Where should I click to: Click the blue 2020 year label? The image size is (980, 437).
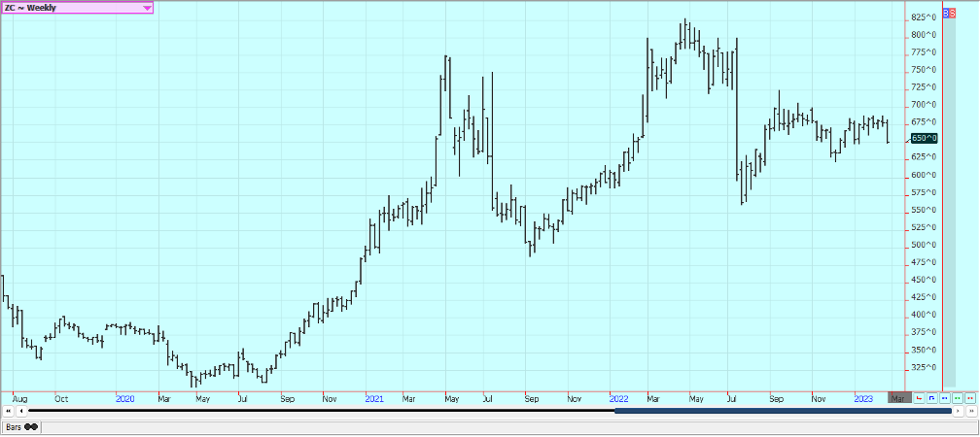[125, 398]
